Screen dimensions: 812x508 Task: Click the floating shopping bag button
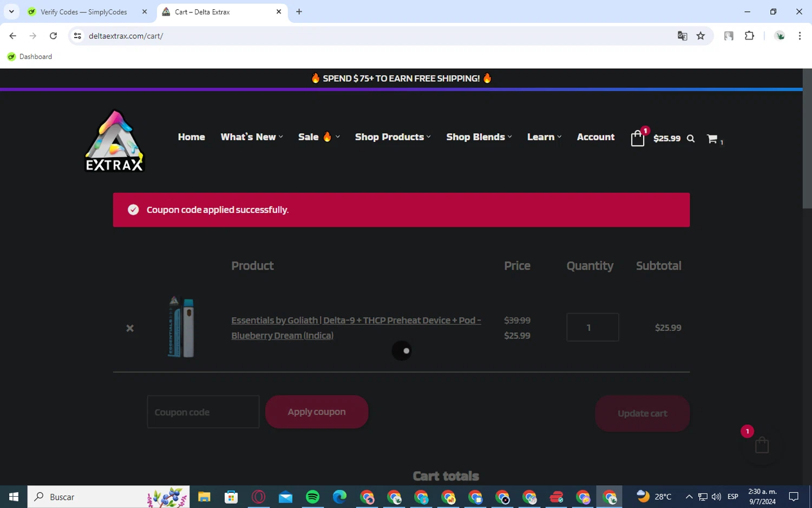(762, 445)
